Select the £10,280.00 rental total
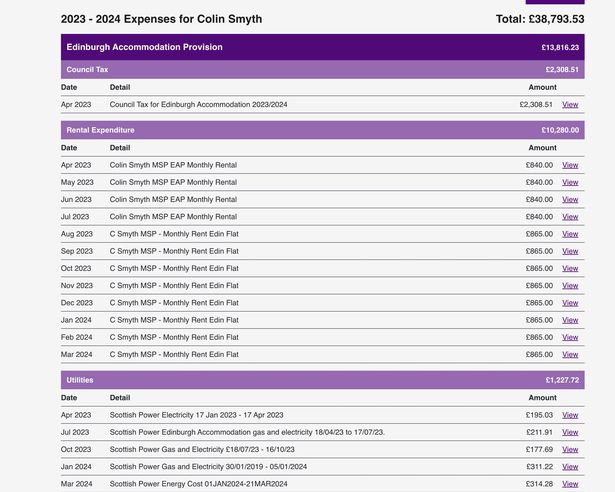Screen dimensions: 615x492 coord(560,130)
